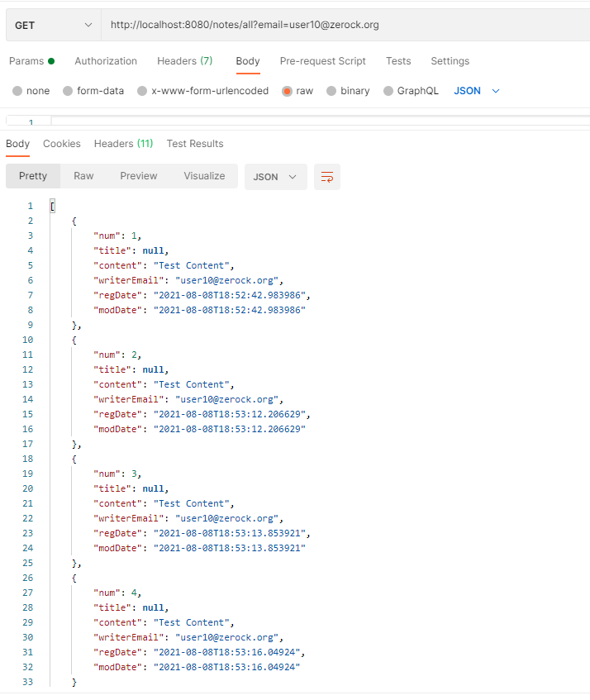Switch response view to Raw
Viewport: 590px width, 700px height.
pyautogui.click(x=83, y=176)
